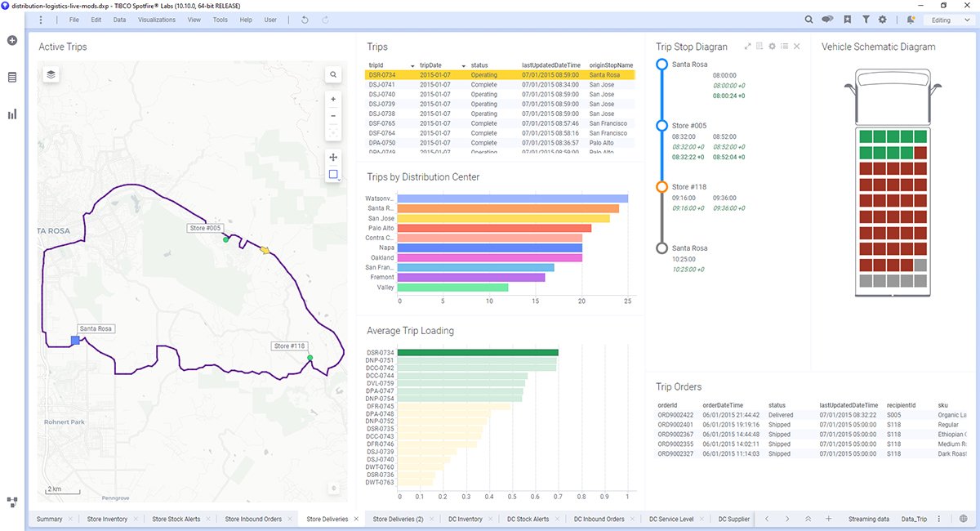Open Trip Stop Diagram visualization properties gear
This screenshot has height=531, width=980.
tap(772, 47)
